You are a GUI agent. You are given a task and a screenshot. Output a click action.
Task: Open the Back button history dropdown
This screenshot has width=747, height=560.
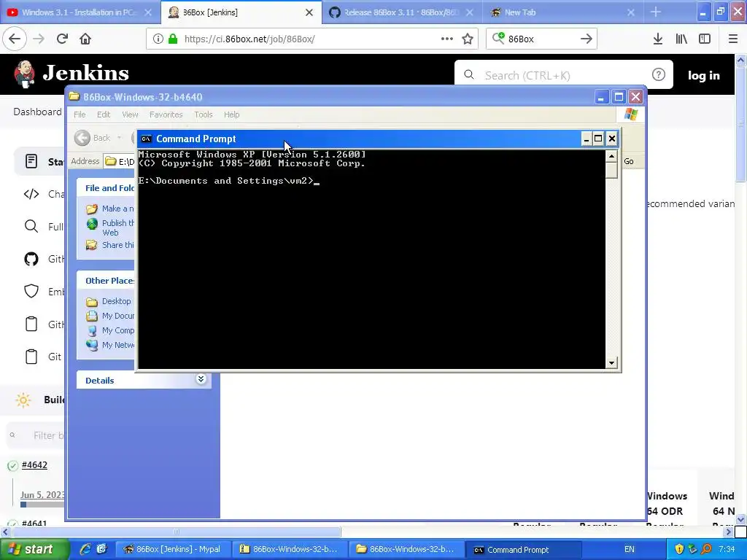pyautogui.click(x=119, y=138)
